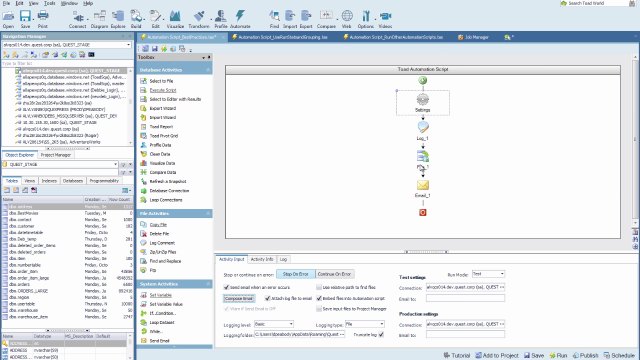
Task: Collapse the System Activities section
Action: (208, 284)
